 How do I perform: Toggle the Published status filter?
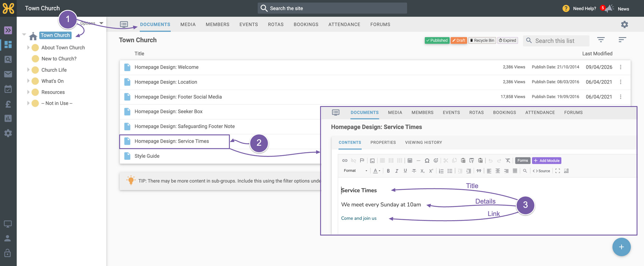coord(437,40)
